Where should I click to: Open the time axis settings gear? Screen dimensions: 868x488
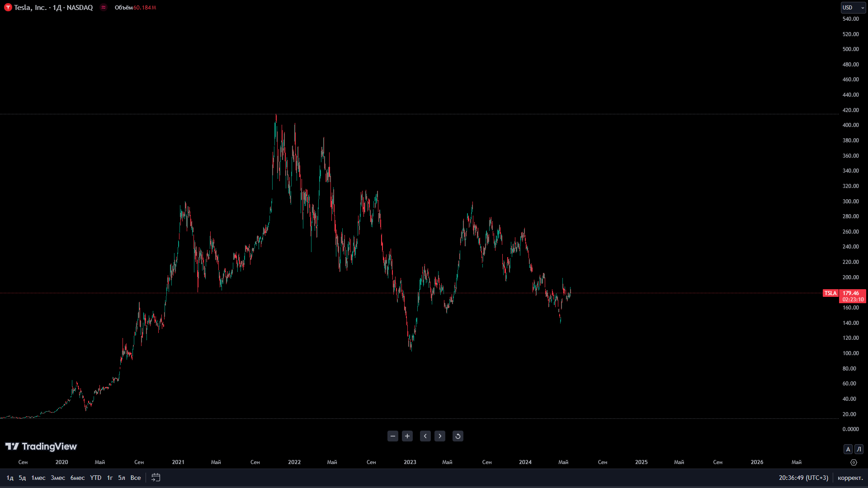pos(854,462)
